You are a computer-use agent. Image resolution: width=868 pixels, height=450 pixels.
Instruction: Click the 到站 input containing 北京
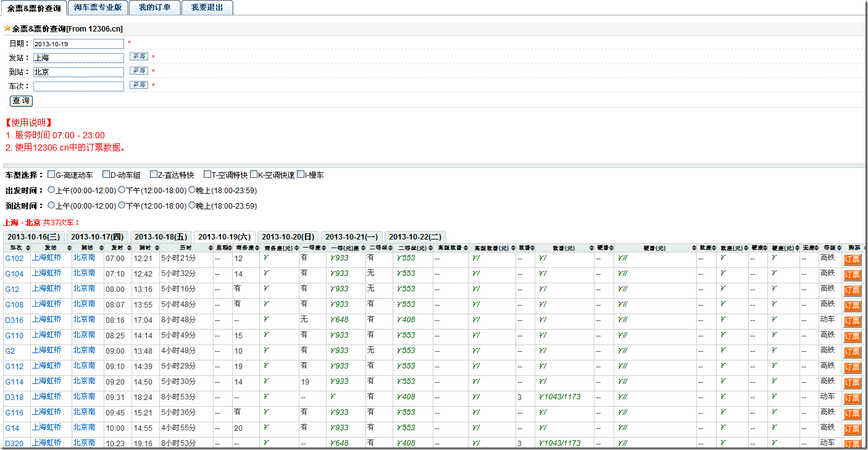click(x=78, y=72)
